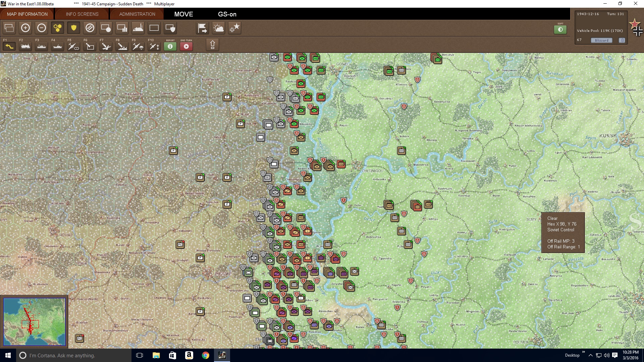Select the F5 air transfer mode icon
The width and height of the screenshot is (644, 362).
tap(73, 46)
